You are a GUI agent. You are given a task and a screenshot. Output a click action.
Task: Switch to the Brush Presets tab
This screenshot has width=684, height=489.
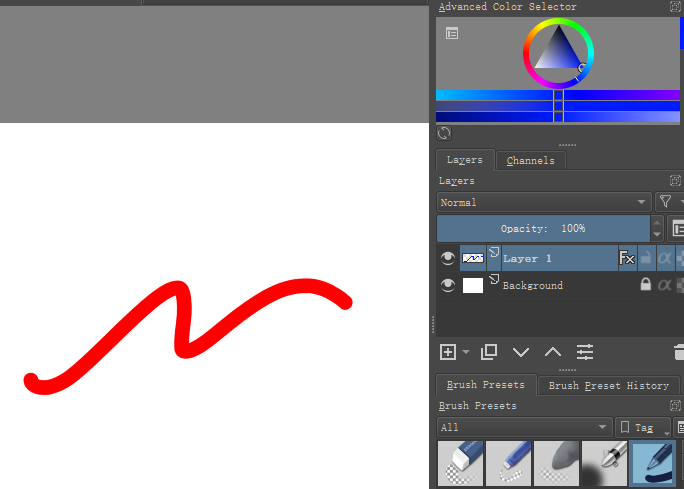(486, 385)
